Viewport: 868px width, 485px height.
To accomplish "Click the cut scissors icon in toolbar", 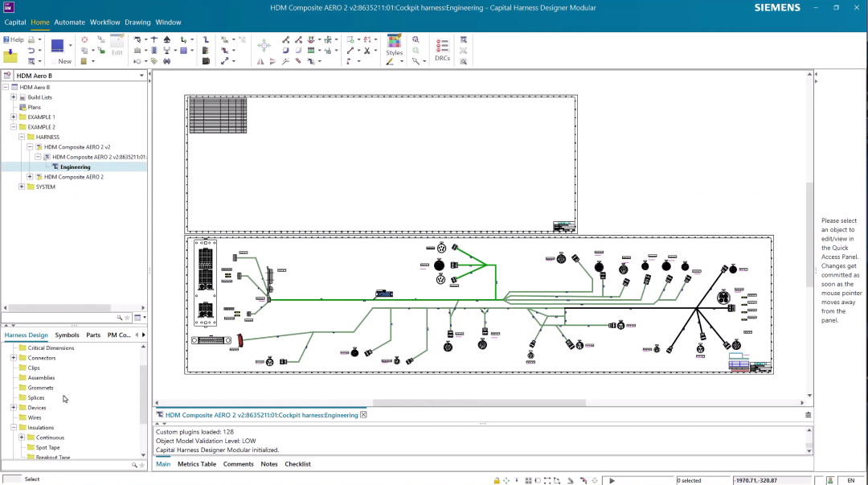I will point(367,51).
